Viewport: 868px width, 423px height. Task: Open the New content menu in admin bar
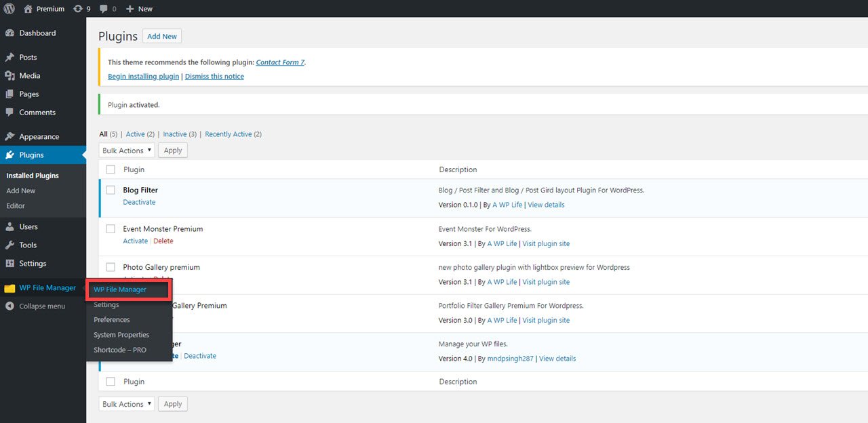click(x=140, y=9)
